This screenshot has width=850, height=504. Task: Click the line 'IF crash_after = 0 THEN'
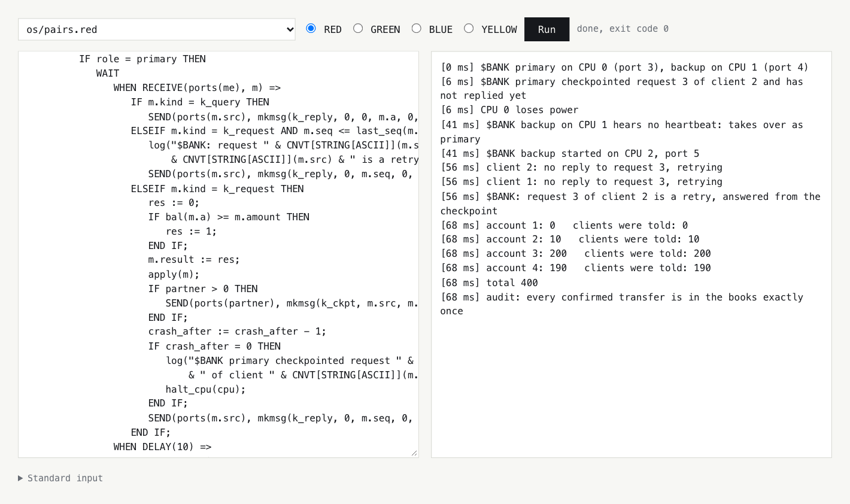coord(214,346)
